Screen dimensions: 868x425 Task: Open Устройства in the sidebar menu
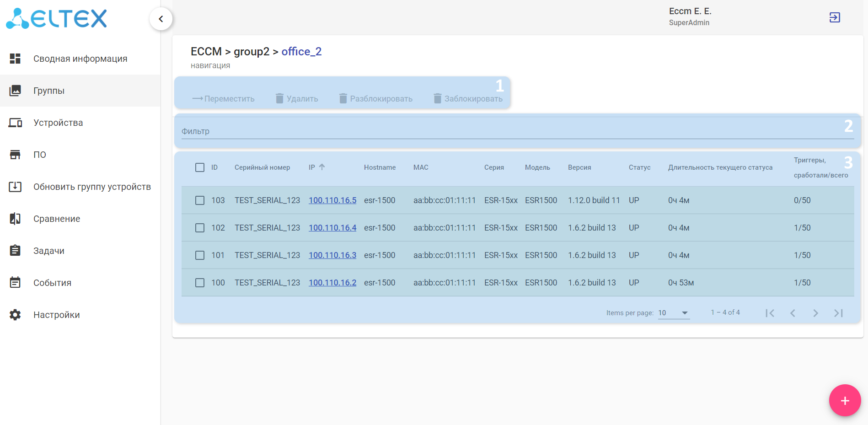58,123
